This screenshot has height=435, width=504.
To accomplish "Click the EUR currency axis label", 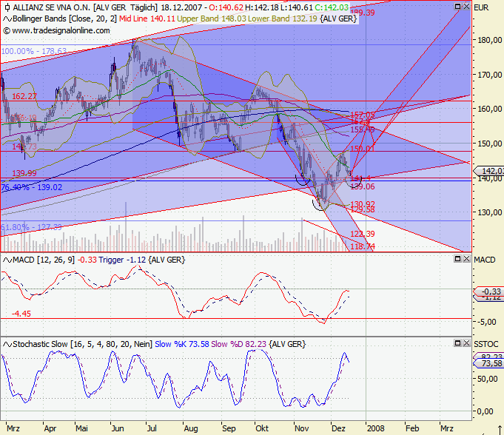I will [482, 7].
